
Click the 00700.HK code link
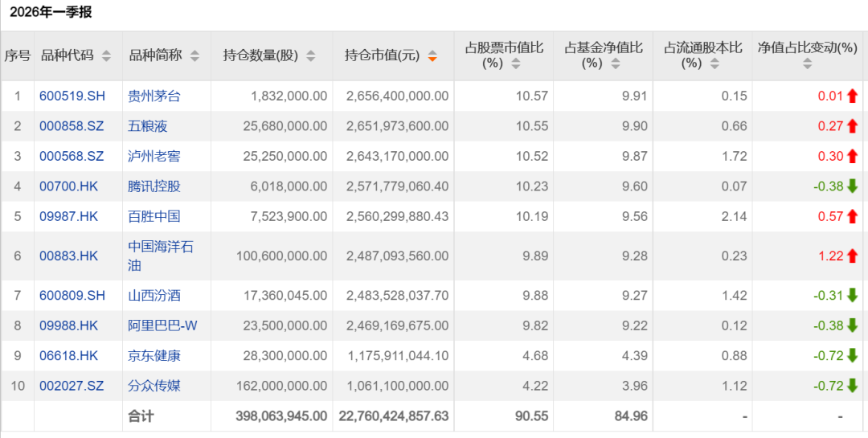pos(68,186)
